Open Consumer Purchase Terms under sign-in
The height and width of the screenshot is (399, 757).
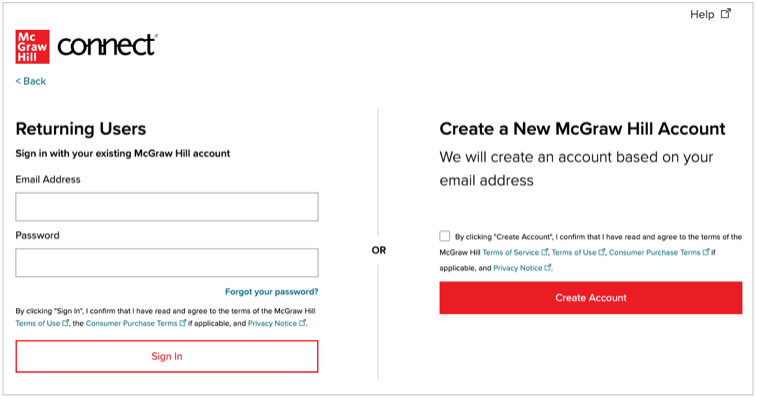point(131,323)
